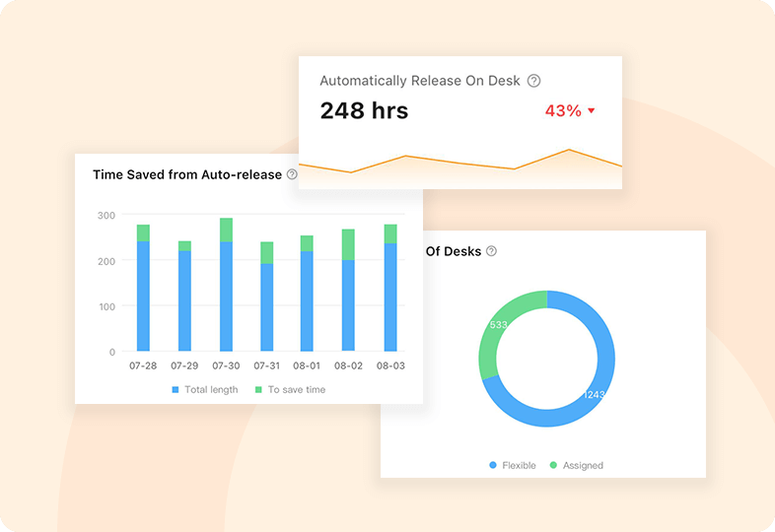Screen dimensions: 775x532
Task: Select the 08-02 bar in chart
Action: [x=348, y=290]
